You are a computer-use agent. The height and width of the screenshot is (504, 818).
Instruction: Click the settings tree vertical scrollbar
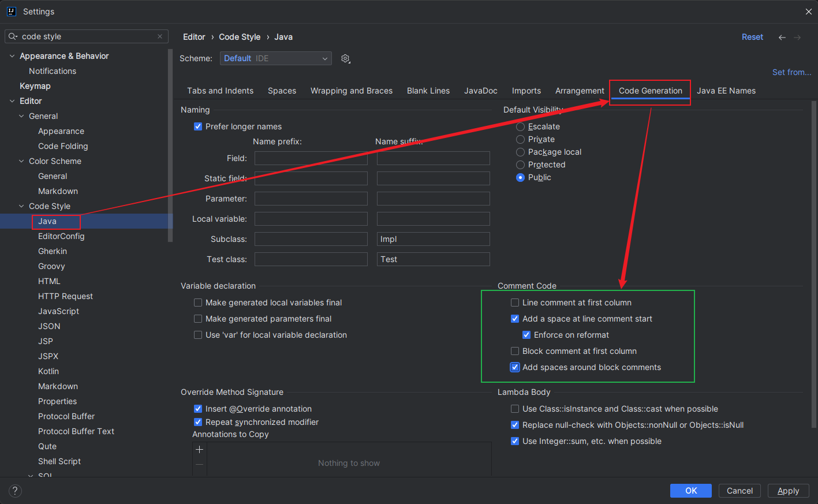170,144
